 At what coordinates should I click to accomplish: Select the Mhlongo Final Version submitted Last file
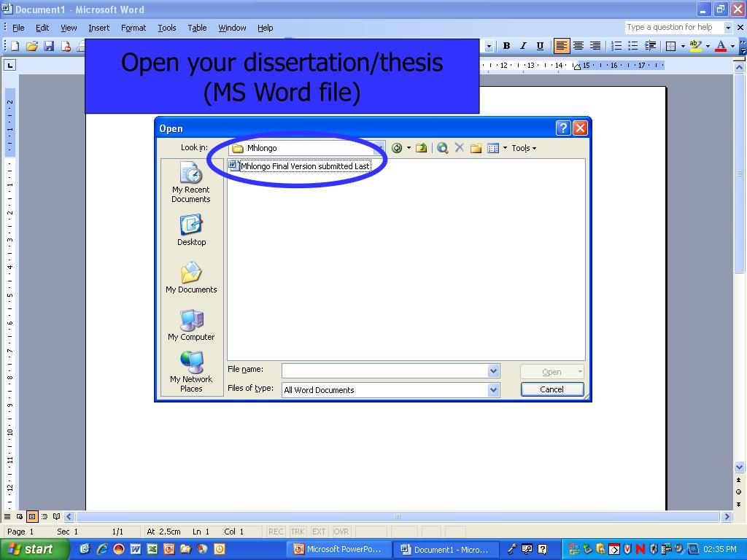pyautogui.click(x=300, y=166)
